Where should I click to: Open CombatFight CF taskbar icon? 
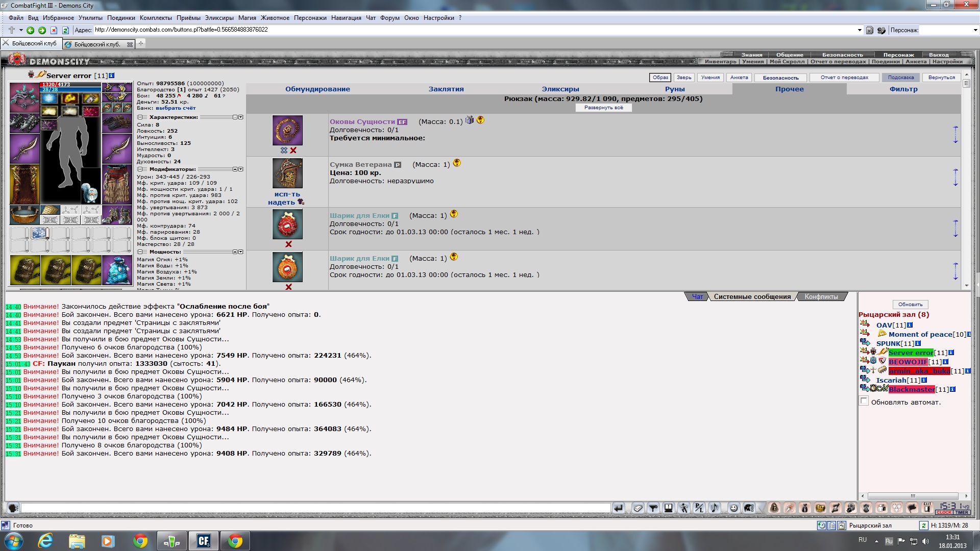click(204, 541)
